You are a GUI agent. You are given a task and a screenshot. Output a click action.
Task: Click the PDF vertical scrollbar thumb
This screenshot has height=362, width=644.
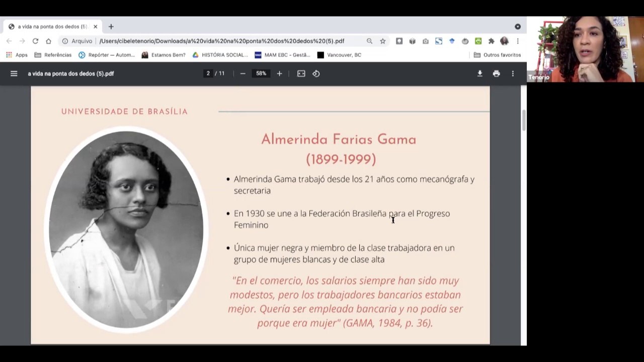524,121
